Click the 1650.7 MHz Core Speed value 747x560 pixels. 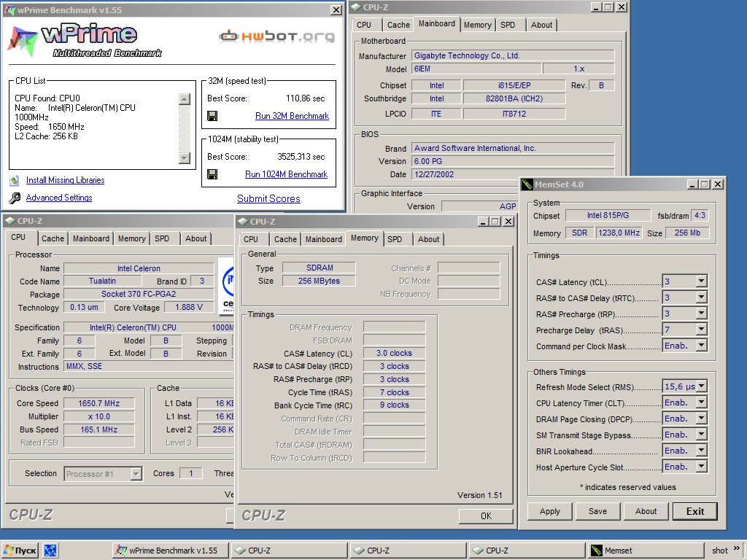pyautogui.click(x=99, y=403)
